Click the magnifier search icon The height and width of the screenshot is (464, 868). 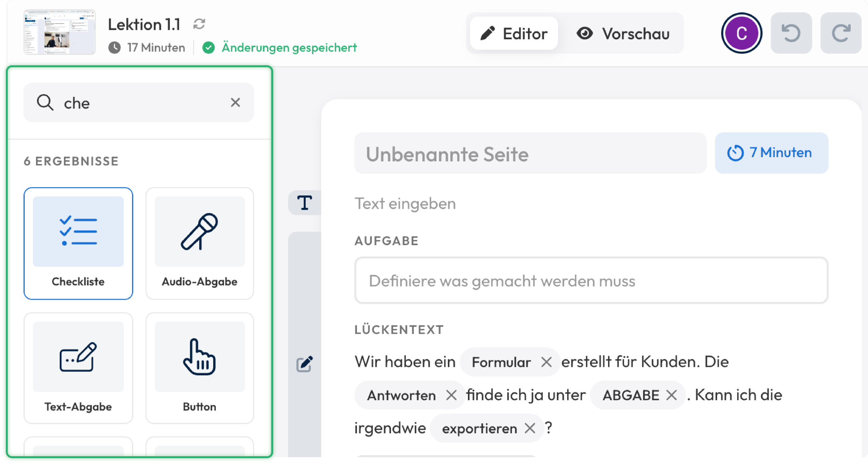click(45, 103)
